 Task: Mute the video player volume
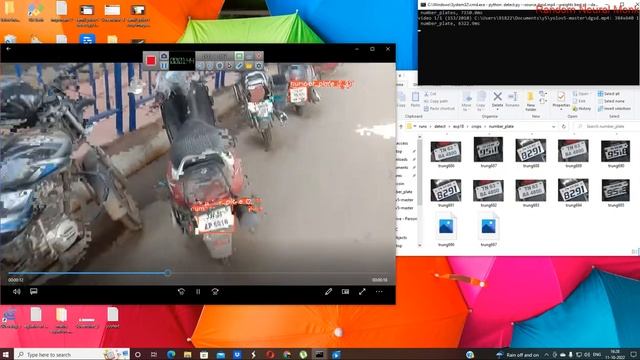click(17, 291)
